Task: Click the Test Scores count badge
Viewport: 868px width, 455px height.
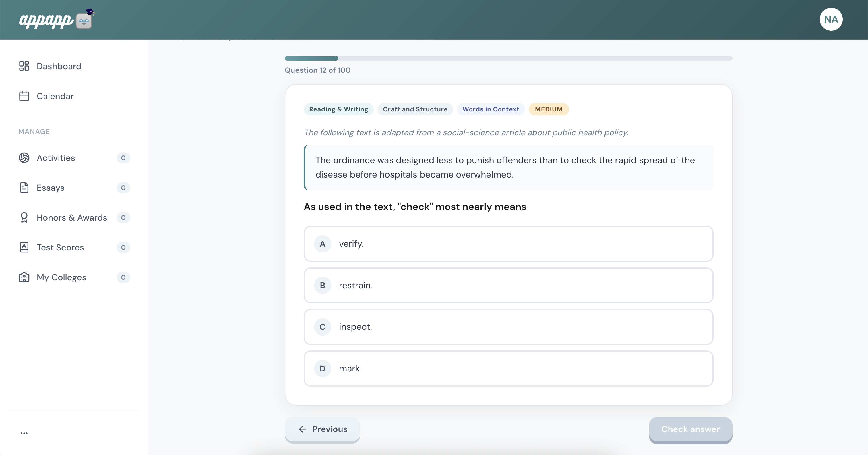Action: coord(123,248)
